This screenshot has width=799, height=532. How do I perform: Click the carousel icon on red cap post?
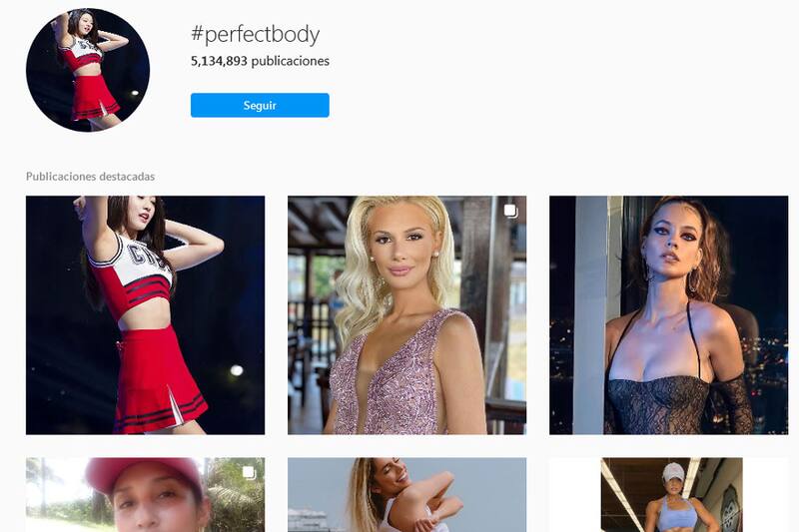249,472
